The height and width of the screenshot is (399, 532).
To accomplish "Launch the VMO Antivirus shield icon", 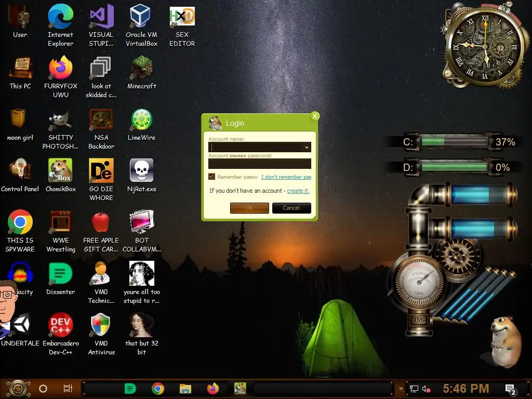I will [x=101, y=334].
